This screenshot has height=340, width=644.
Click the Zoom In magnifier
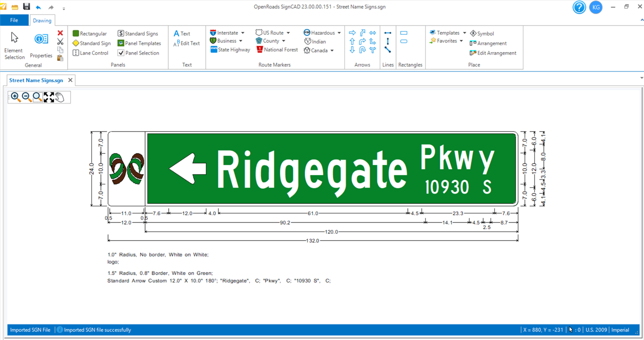pyautogui.click(x=15, y=97)
